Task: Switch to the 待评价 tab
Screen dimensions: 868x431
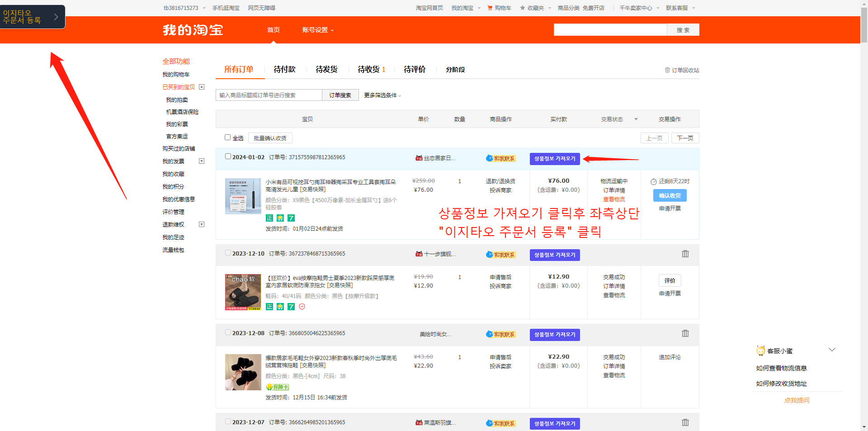Action: [x=415, y=69]
